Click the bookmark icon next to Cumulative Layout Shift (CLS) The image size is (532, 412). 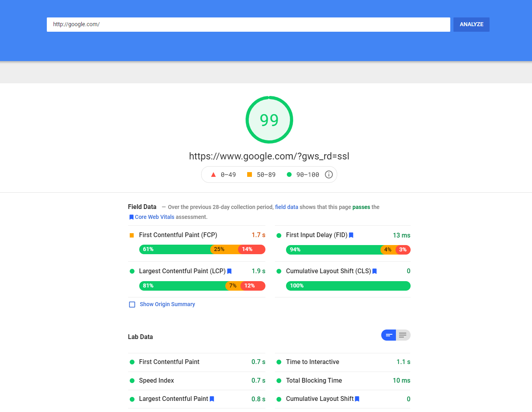click(375, 271)
